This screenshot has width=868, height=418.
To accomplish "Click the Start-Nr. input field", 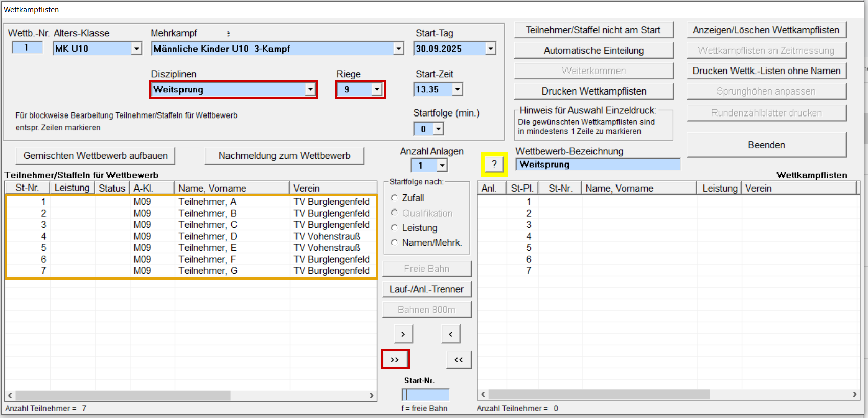I will click(x=426, y=394).
